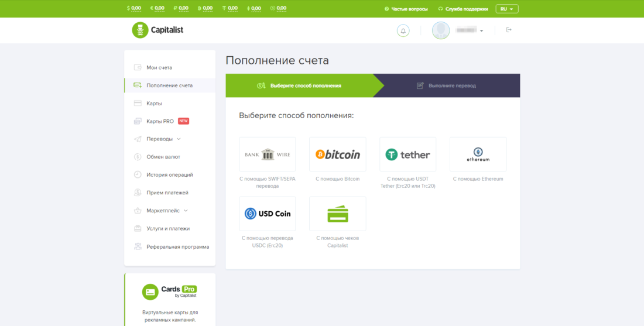This screenshot has height=326, width=644.
Task: Pick the Bank Wire SWIFT/SEPA option
Action: point(268,155)
